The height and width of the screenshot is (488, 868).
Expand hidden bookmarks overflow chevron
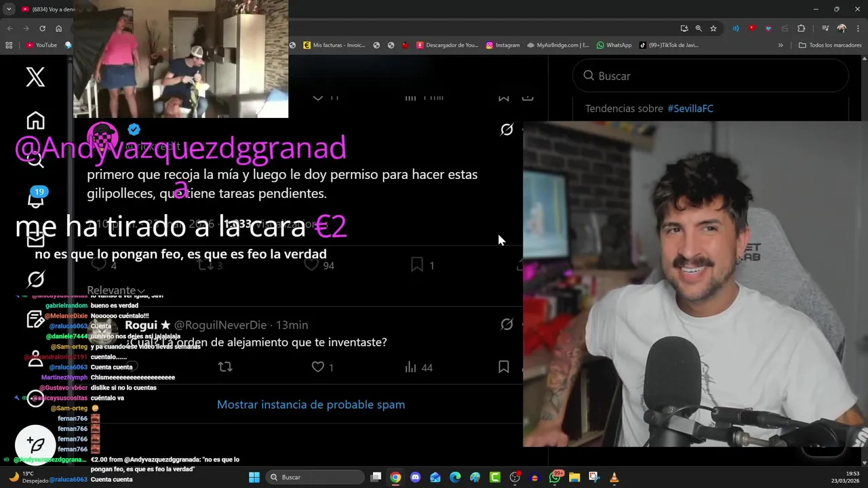coord(781,45)
